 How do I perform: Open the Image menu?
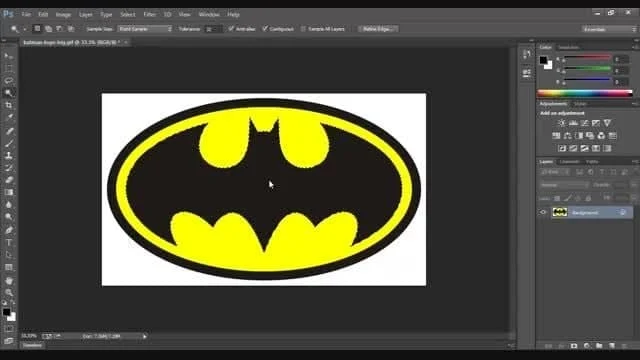tap(63, 14)
